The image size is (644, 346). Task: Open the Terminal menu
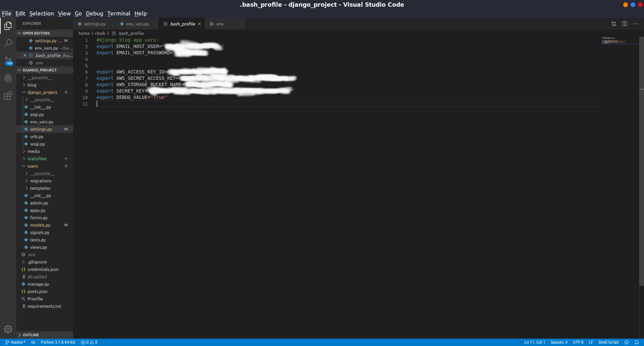coord(119,13)
